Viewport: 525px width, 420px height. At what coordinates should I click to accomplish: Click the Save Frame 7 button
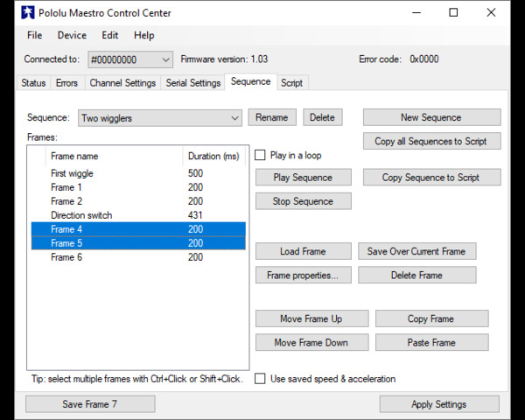tap(90, 404)
